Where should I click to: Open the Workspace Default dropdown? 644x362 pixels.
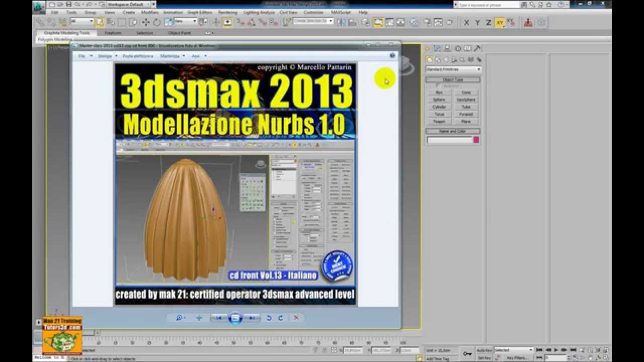coord(128,5)
